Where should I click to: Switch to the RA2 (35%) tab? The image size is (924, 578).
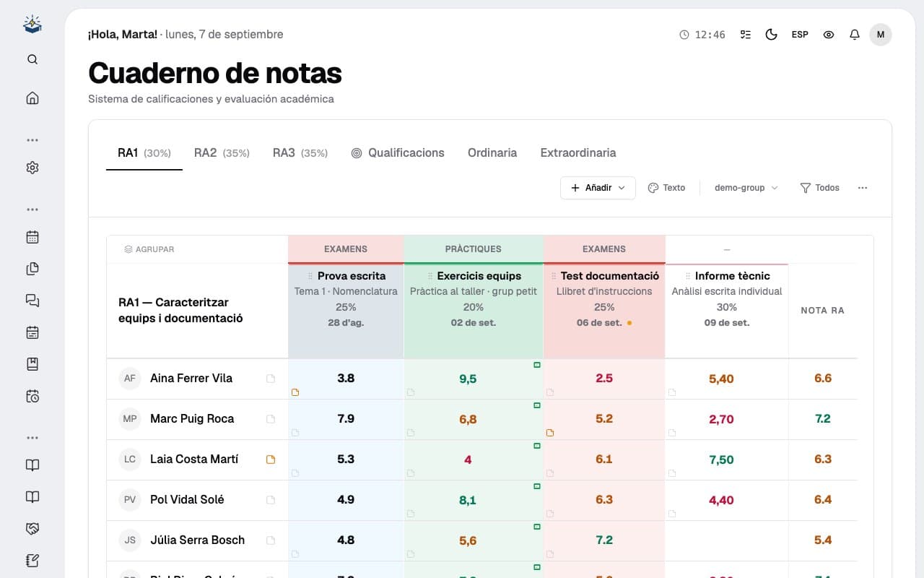click(x=222, y=153)
